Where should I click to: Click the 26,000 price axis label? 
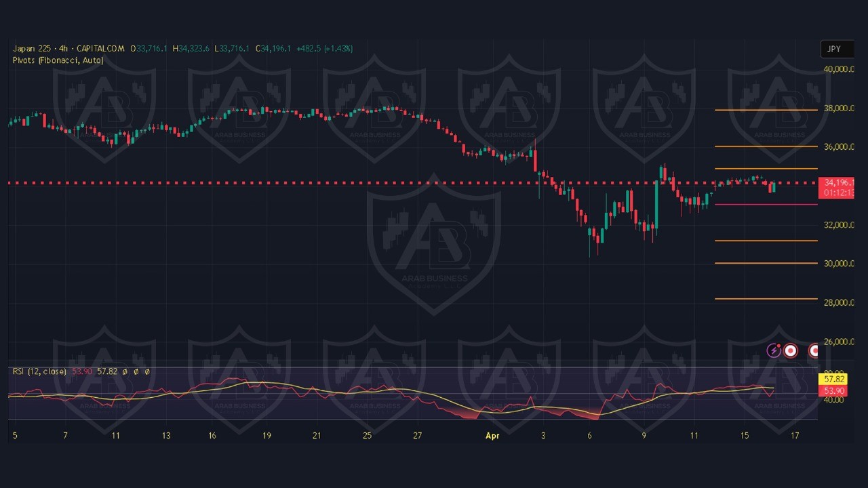(838, 342)
